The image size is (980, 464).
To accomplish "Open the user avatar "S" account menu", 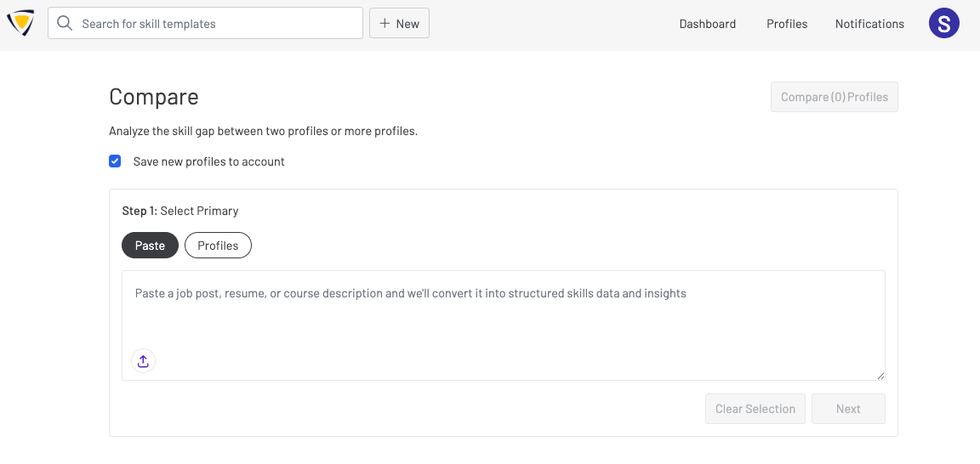I will (943, 24).
